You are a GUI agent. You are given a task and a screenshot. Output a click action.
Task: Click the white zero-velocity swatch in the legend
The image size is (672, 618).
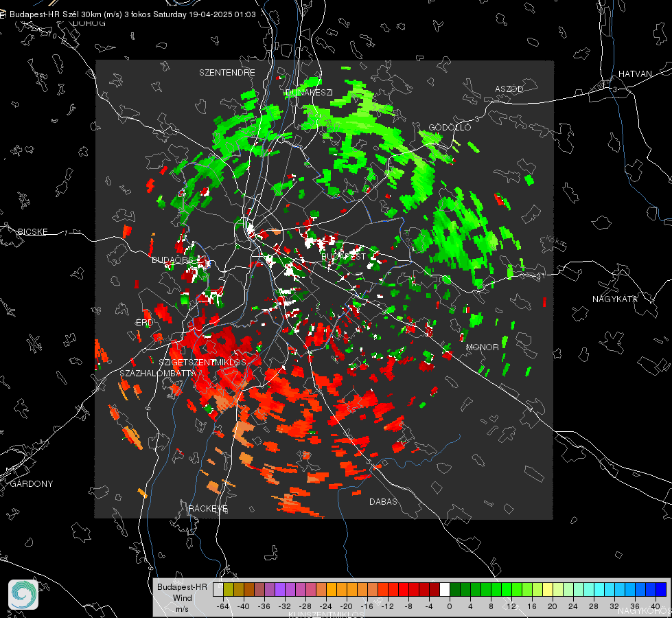pos(445,590)
